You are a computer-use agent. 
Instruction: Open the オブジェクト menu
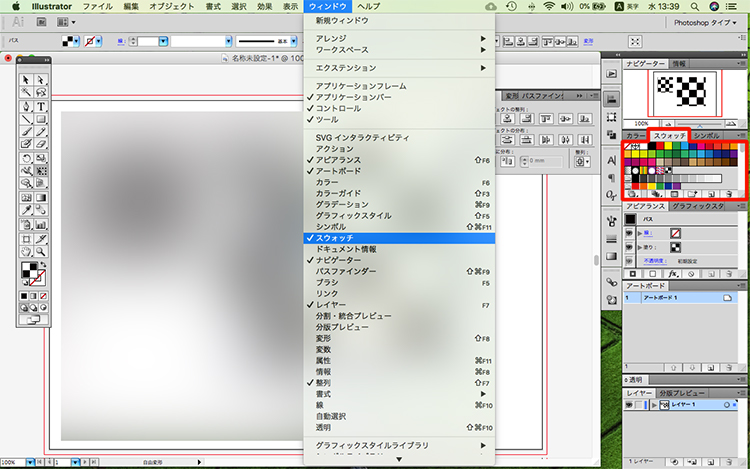click(171, 6)
